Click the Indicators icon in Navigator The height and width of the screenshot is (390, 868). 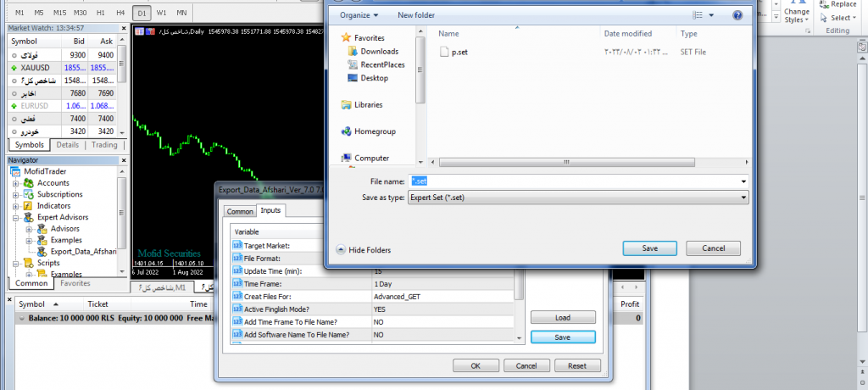(x=28, y=206)
